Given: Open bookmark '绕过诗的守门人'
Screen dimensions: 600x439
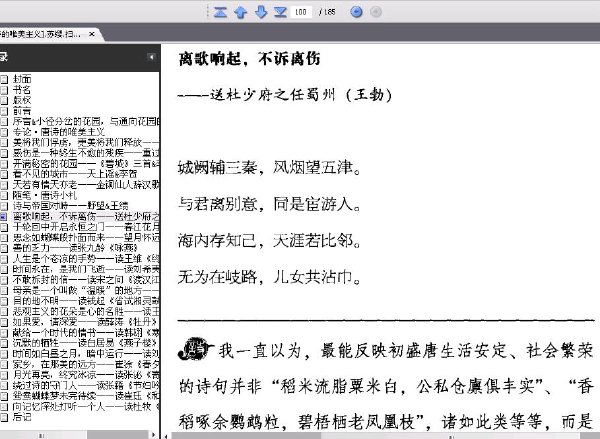Looking at the screenshot, I should point(86,385).
